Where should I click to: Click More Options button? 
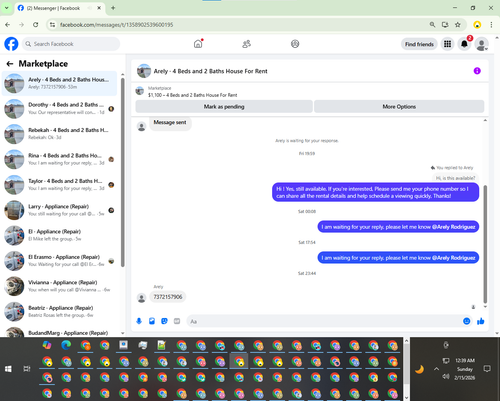pyautogui.click(x=399, y=107)
